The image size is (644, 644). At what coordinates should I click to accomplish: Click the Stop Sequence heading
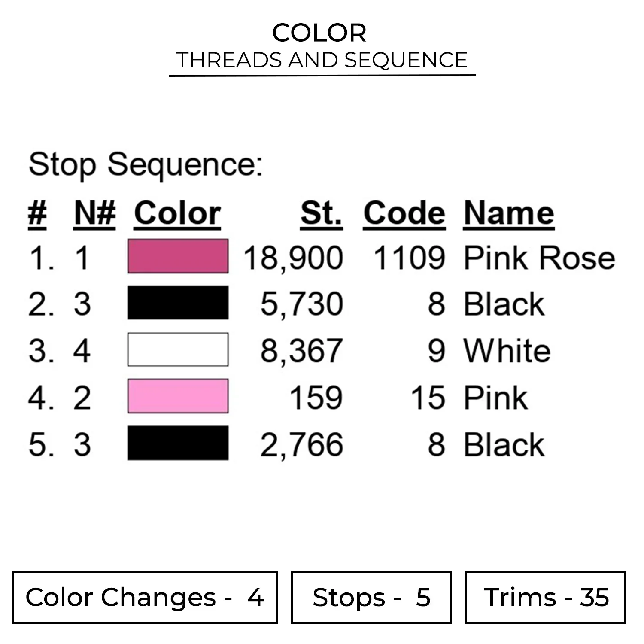pos(145,165)
